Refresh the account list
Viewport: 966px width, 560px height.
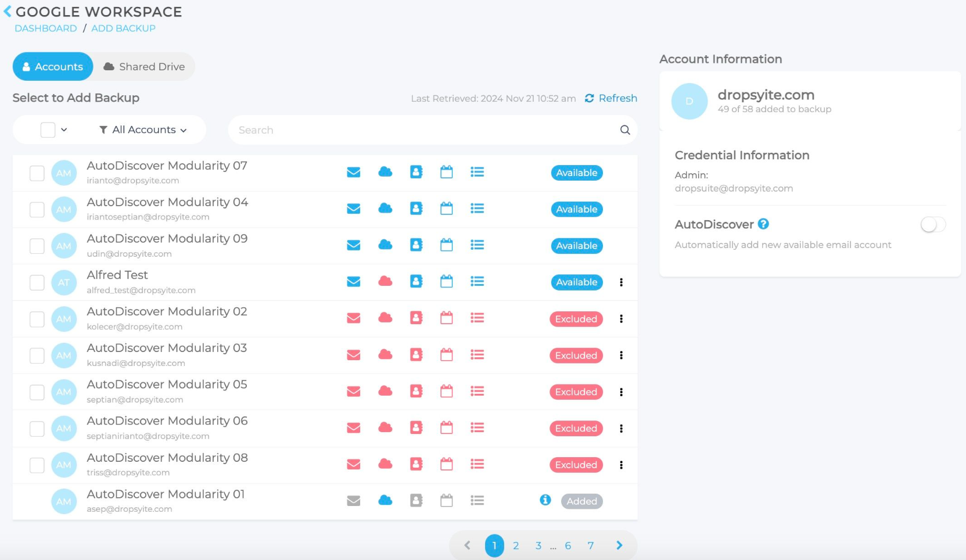(x=611, y=98)
